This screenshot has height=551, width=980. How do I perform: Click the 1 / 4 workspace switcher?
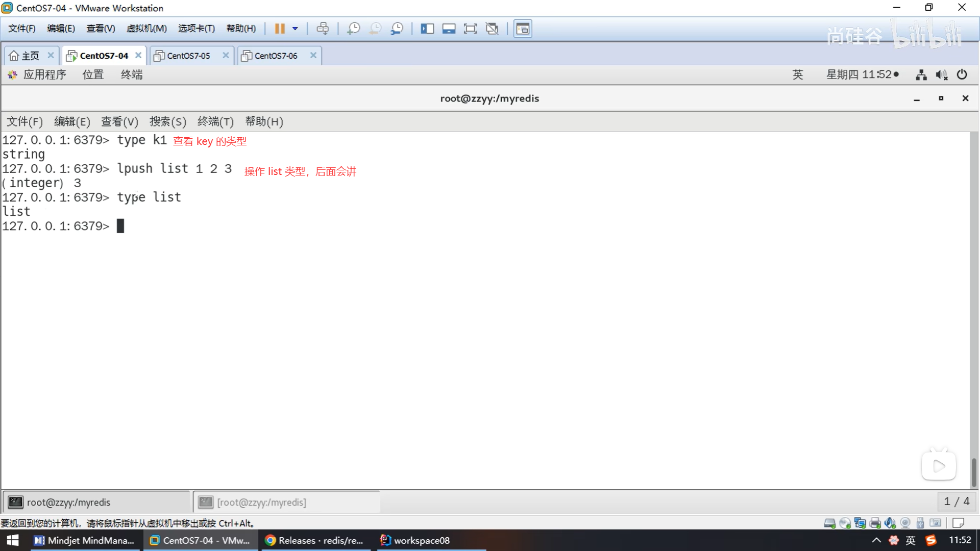pyautogui.click(x=957, y=502)
